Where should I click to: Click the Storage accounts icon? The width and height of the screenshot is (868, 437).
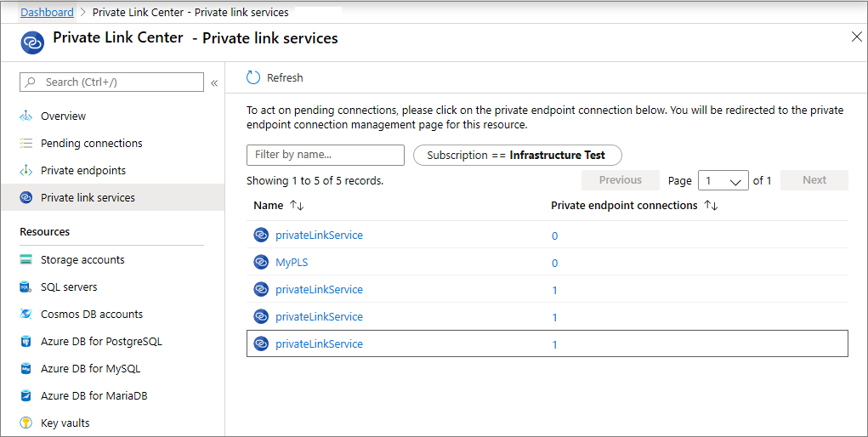[x=26, y=260]
